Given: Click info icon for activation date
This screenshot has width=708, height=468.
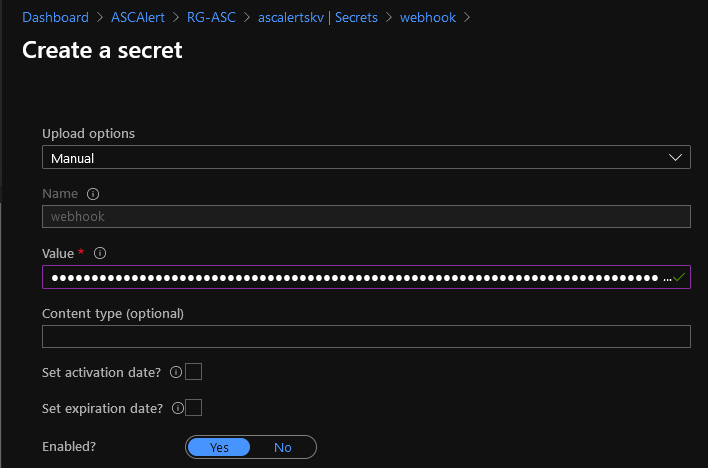Looking at the screenshot, I should coord(176,373).
